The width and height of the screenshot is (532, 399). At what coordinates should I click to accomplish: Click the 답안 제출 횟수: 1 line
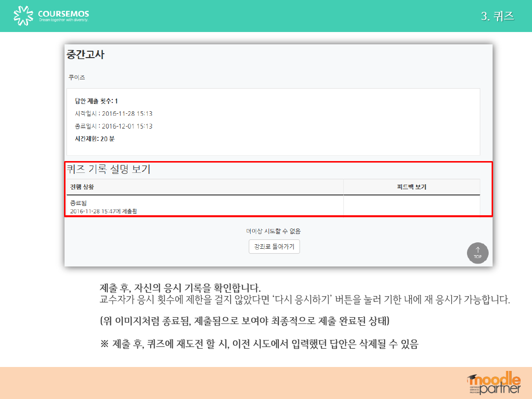click(x=96, y=101)
